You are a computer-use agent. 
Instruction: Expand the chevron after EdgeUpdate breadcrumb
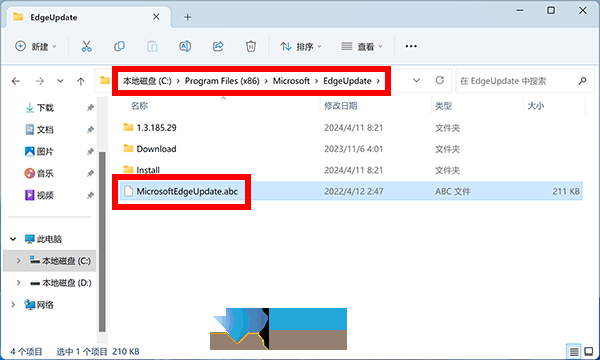[378, 81]
